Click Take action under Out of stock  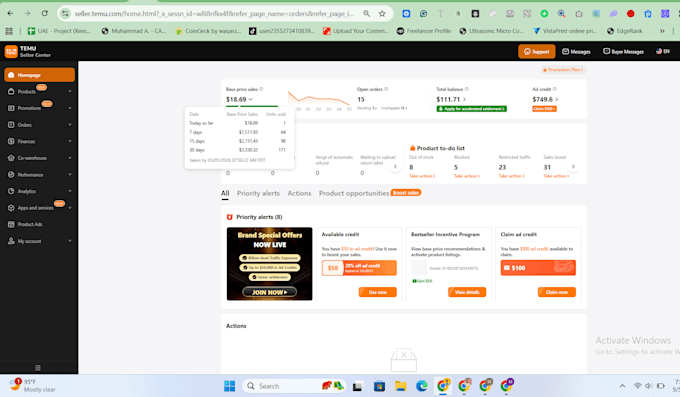[x=422, y=176]
